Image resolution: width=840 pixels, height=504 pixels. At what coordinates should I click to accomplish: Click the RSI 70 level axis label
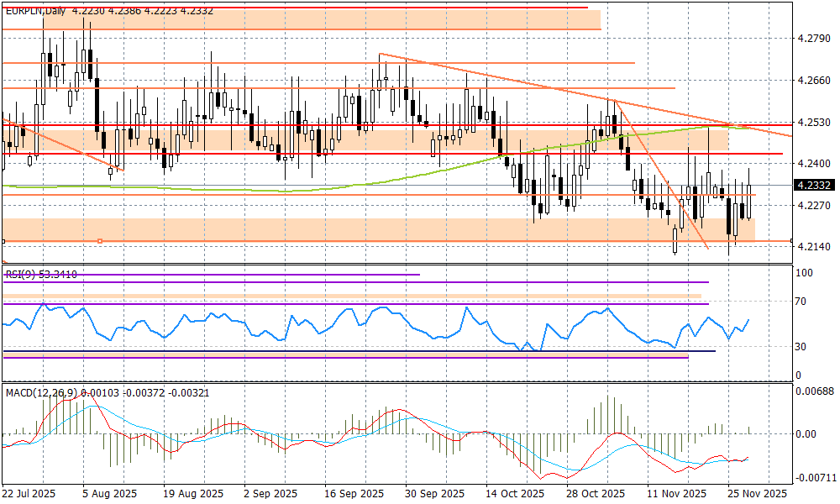point(803,302)
